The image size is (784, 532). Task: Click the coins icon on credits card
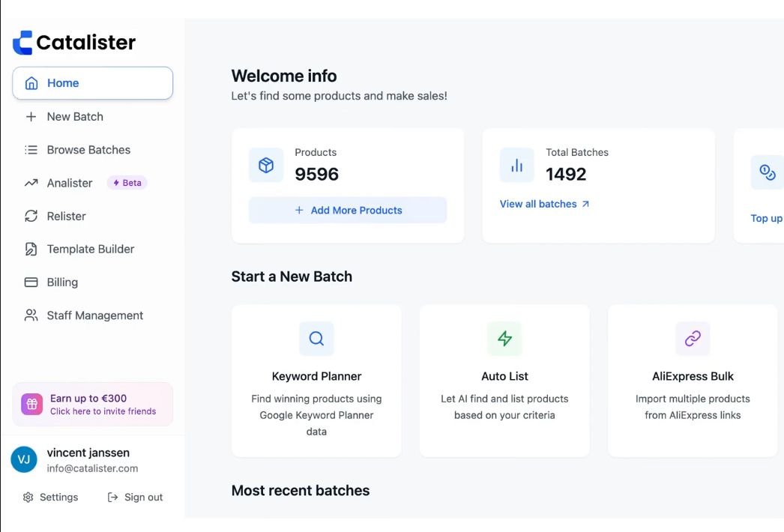tap(768, 172)
